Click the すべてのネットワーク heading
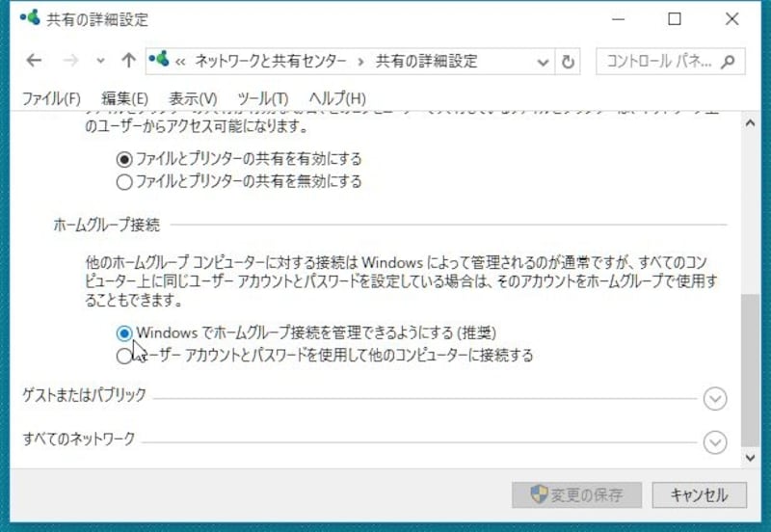 pyautogui.click(x=79, y=439)
